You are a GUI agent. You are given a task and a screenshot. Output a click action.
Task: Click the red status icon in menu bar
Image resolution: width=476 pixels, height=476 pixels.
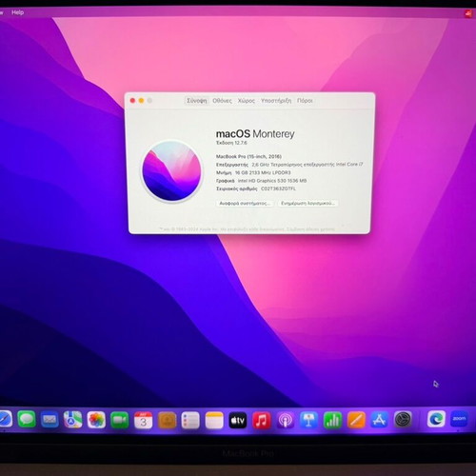coord(468,13)
